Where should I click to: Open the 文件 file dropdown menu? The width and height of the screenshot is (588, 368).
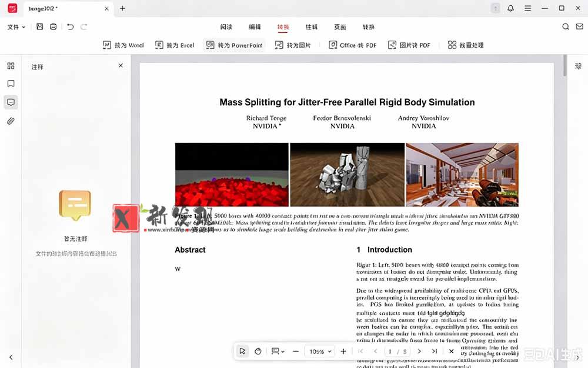tap(16, 26)
